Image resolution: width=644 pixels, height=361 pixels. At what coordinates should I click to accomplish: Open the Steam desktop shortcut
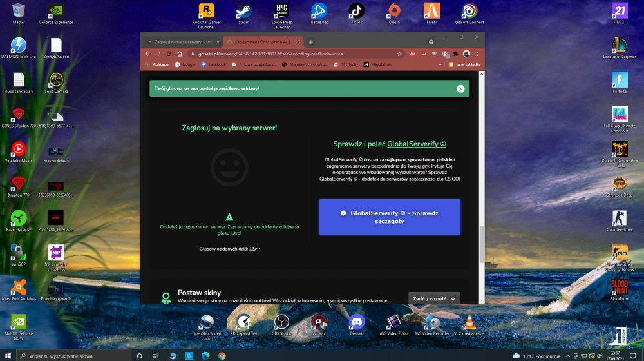tap(244, 14)
